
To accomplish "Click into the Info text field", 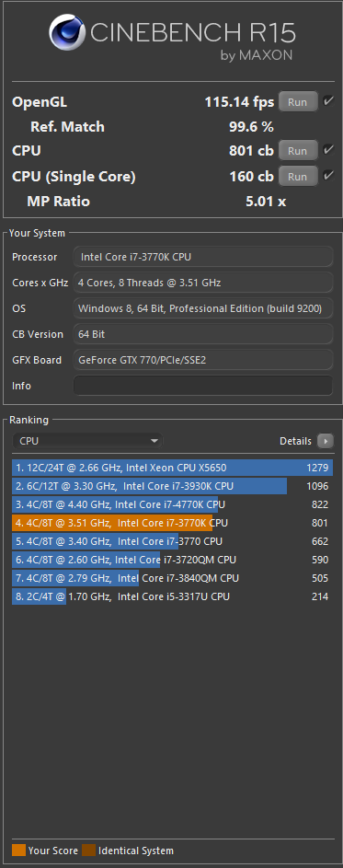I will point(203,386).
